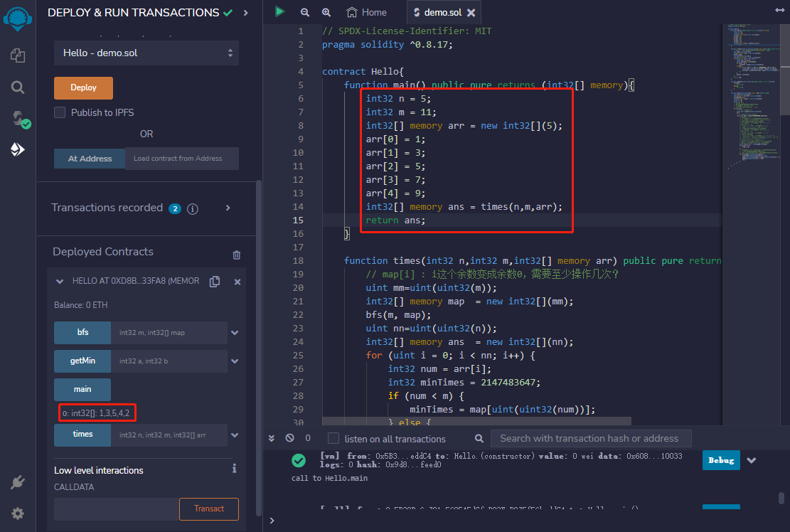Click main output '0: int32[]: 1,3,5,4,2'
The image size is (790, 532).
(x=97, y=413)
